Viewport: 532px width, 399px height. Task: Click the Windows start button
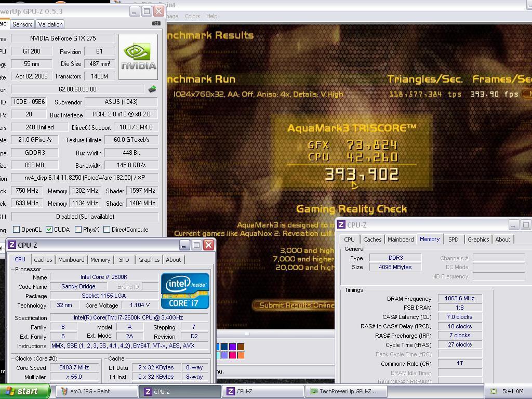[24, 392]
